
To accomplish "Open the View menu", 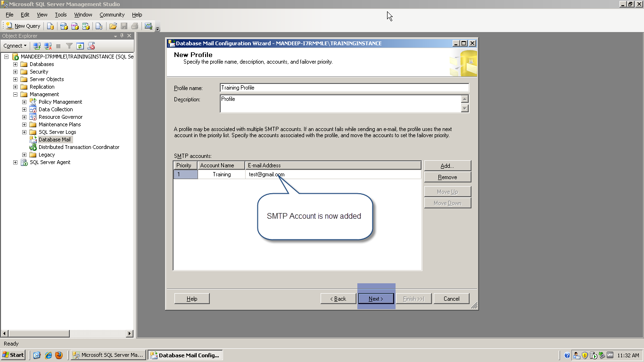I will pos(42,15).
